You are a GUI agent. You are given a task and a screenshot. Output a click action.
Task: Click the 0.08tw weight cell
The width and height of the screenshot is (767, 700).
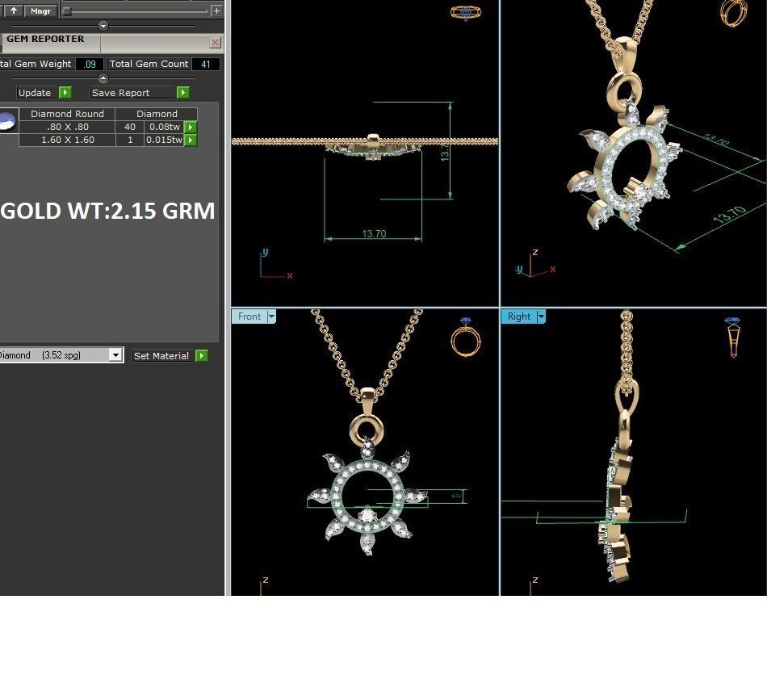[x=165, y=127]
